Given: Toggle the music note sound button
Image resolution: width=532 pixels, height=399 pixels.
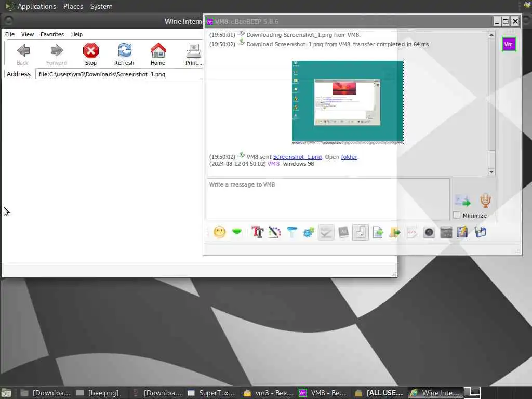Looking at the screenshot, I should point(361,232).
